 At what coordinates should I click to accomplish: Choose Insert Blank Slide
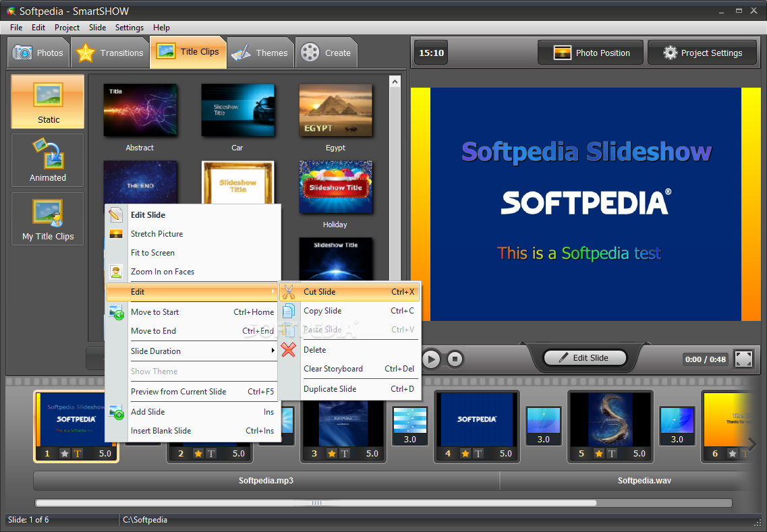(193, 431)
